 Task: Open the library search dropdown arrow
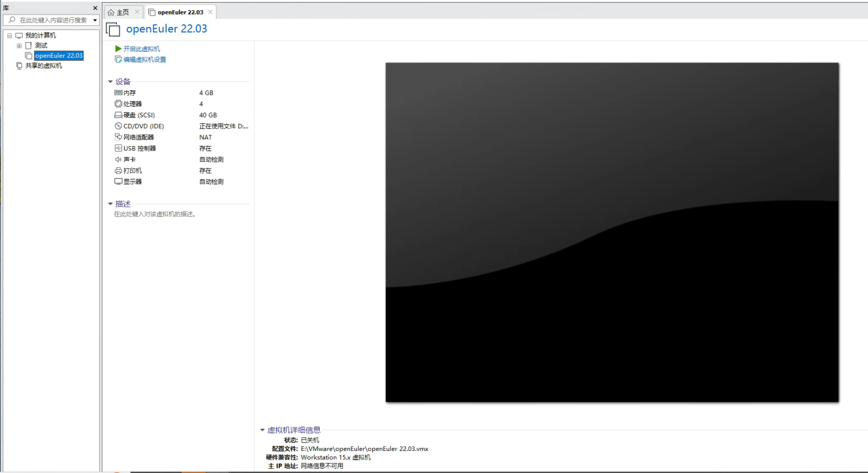point(95,20)
